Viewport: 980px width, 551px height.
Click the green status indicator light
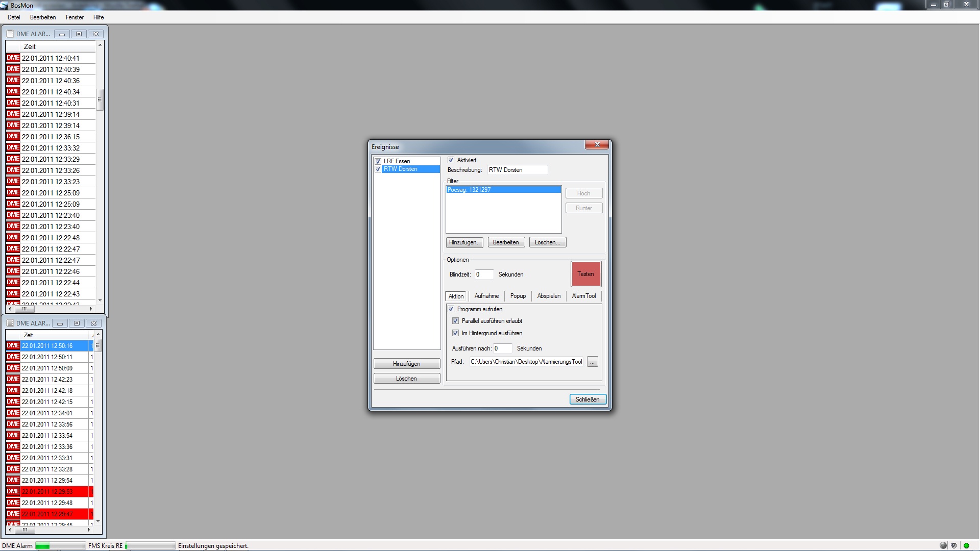(966, 545)
